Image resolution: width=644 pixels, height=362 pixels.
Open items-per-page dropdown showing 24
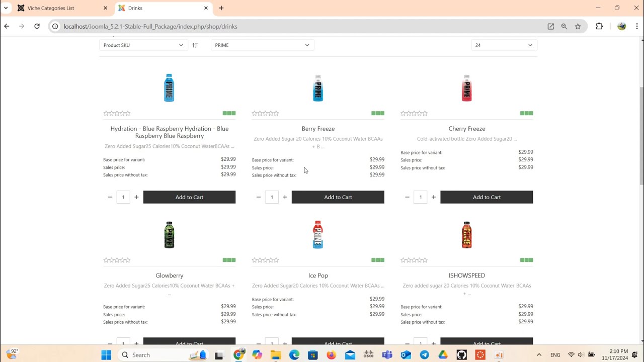coord(504,45)
